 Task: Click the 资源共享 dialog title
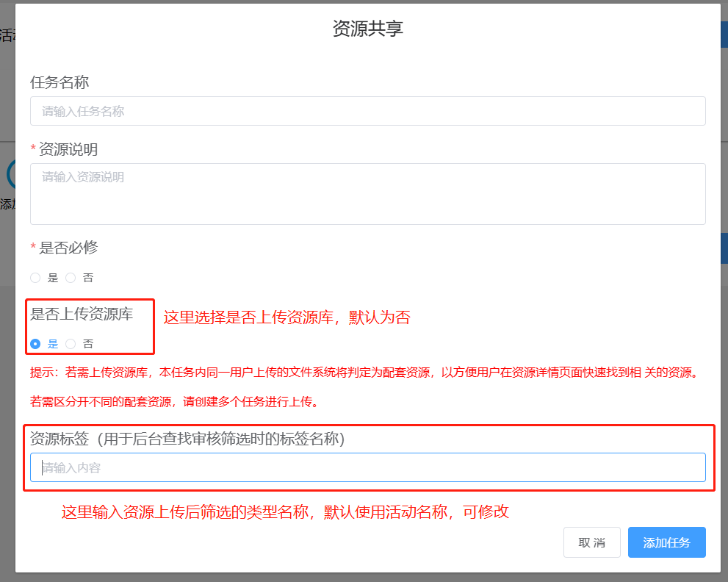pyautogui.click(x=367, y=29)
